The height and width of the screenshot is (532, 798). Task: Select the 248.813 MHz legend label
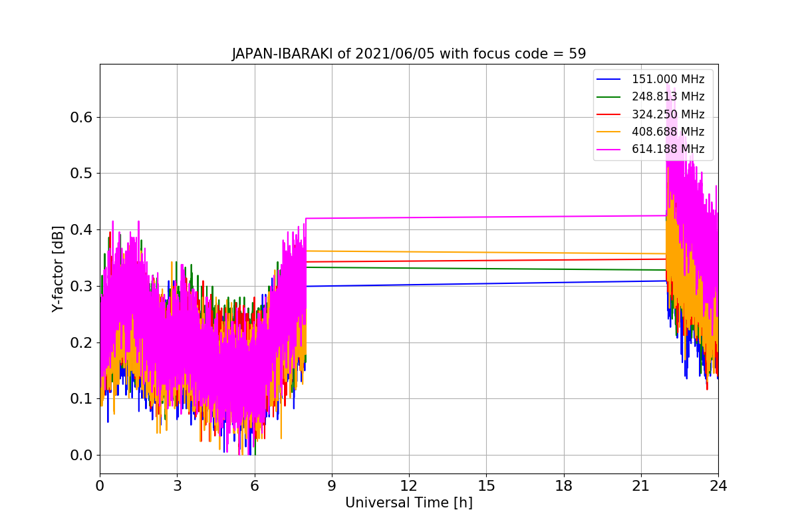click(668, 96)
